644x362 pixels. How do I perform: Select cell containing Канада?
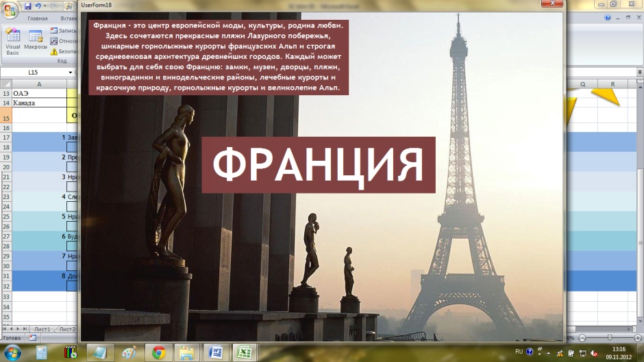click(39, 103)
